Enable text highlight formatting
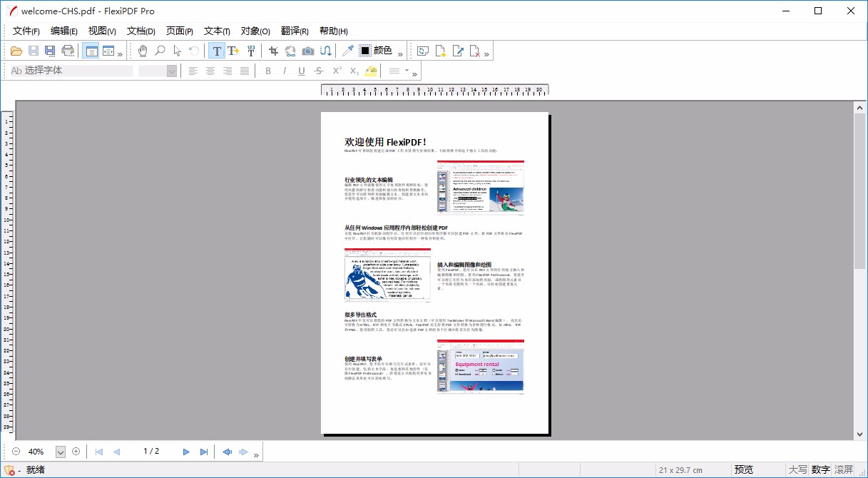This screenshot has width=868, height=478. [369, 71]
